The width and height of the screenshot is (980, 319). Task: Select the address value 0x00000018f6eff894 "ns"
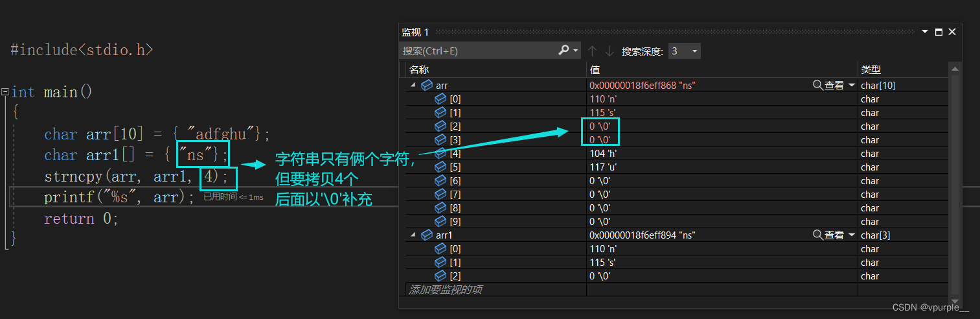[643, 235]
